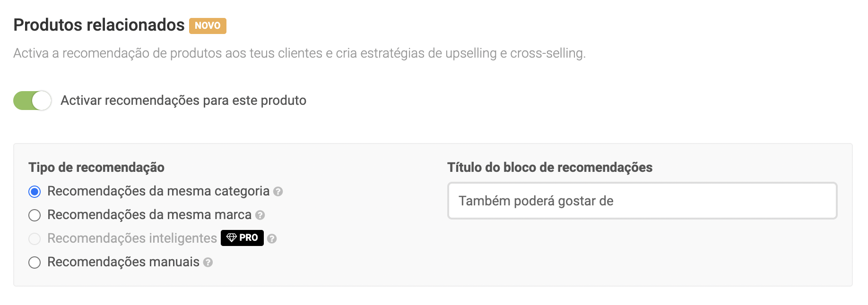Select the manual recommendations radio button

click(x=35, y=263)
